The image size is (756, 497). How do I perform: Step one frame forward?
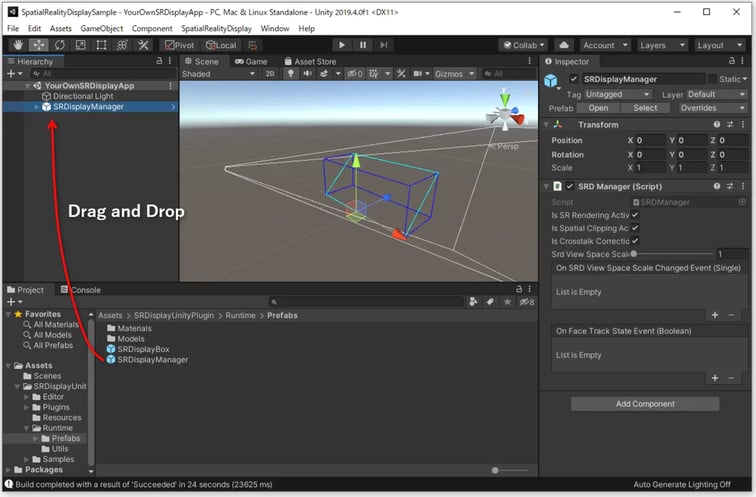383,45
